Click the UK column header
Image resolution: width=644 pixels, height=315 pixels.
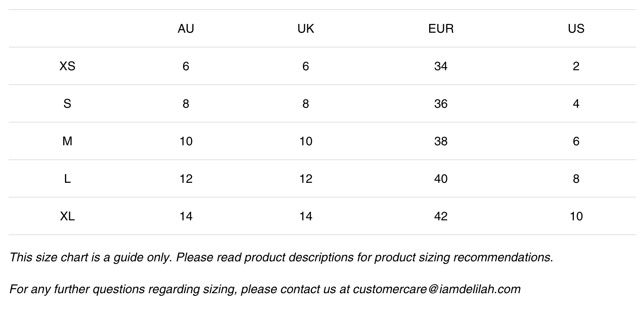305,29
